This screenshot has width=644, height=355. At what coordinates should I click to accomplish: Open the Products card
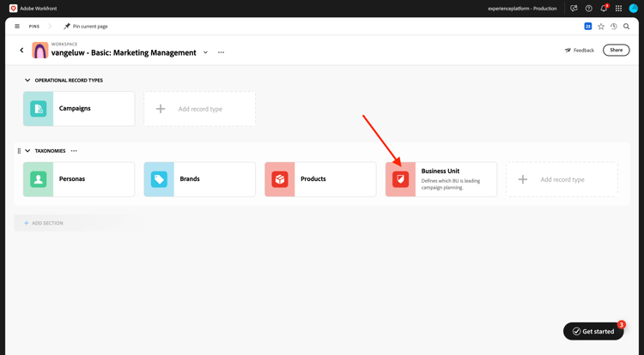pos(320,179)
